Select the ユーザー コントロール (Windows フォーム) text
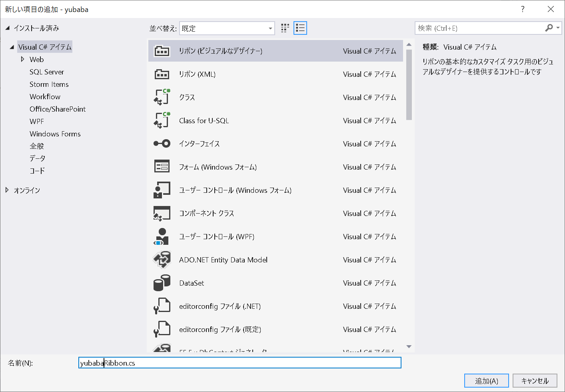This screenshot has width=565, height=392. pyautogui.click(x=236, y=190)
